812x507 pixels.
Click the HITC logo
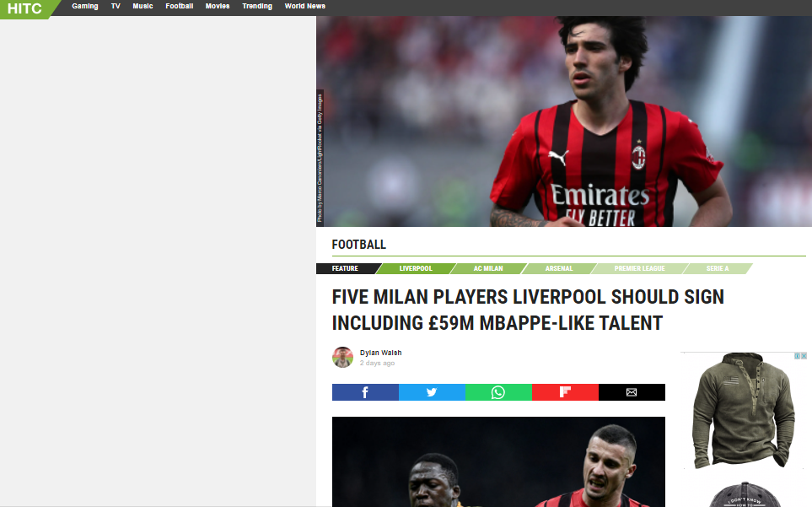pos(24,8)
